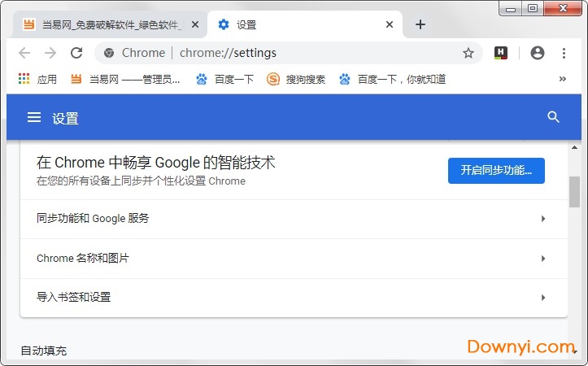Open the settings hamburger menu
Viewport: 588px width, 366px height.
(x=34, y=117)
